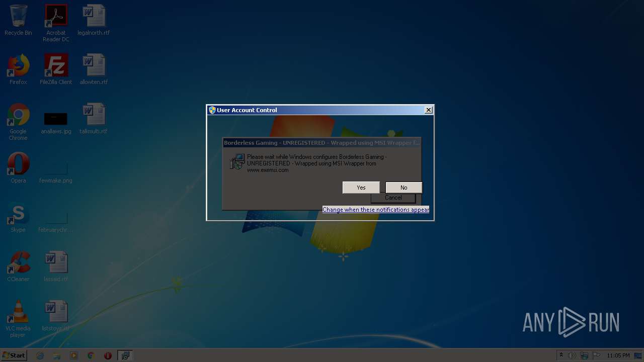Screen dimensions: 644x362
Task: Select the Opera desktop shortcut
Action: [18, 168]
